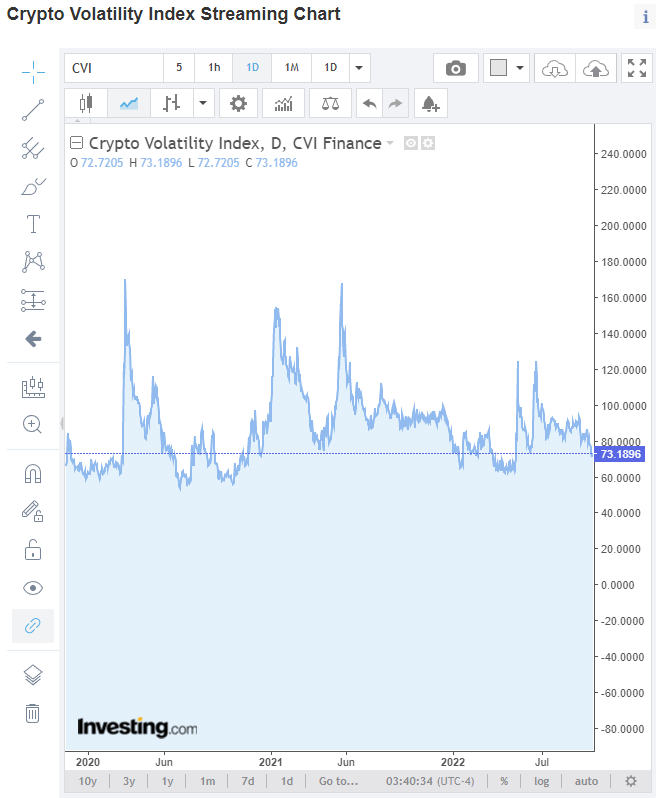Image resolution: width=656 pixels, height=798 pixels.
Task: Open chart style dropdown arrow
Action: [203, 103]
